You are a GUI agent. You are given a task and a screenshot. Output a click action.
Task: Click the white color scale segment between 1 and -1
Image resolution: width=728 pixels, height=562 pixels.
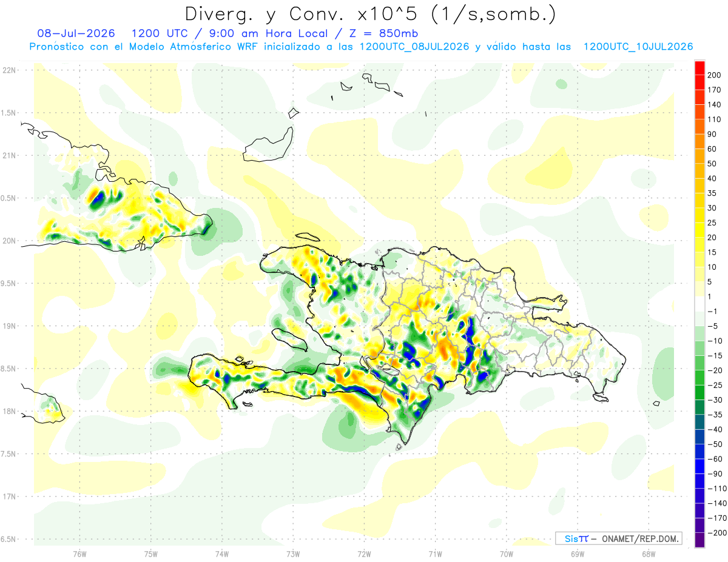(x=699, y=304)
